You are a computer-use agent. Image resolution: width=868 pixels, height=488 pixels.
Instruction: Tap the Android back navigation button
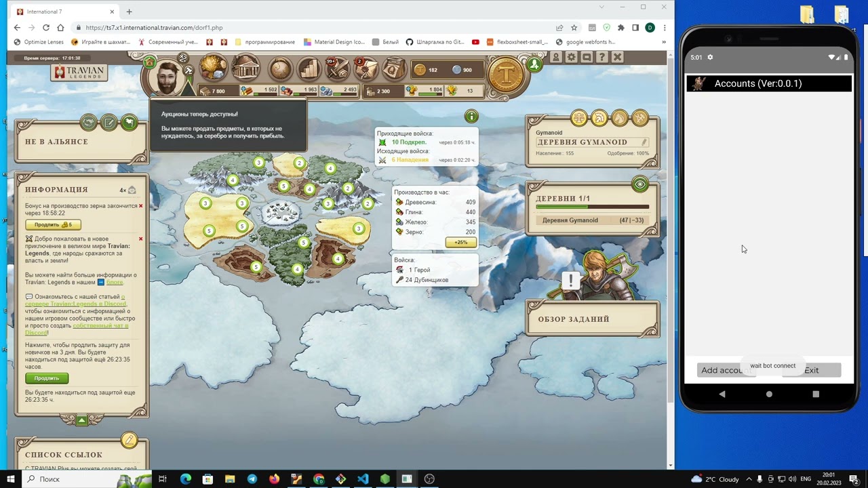point(722,394)
